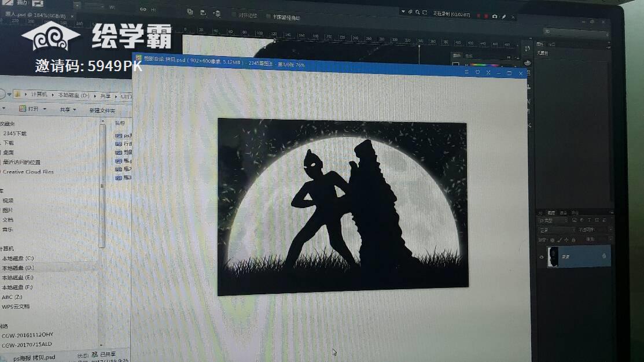Open layers panel flyout menu
The width and height of the screenshot is (644, 362).
point(612,212)
